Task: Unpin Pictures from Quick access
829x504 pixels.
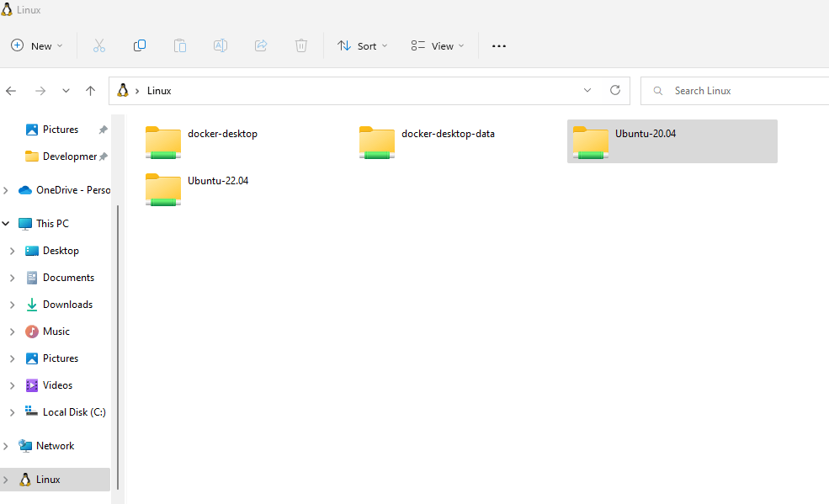Action: coord(102,129)
